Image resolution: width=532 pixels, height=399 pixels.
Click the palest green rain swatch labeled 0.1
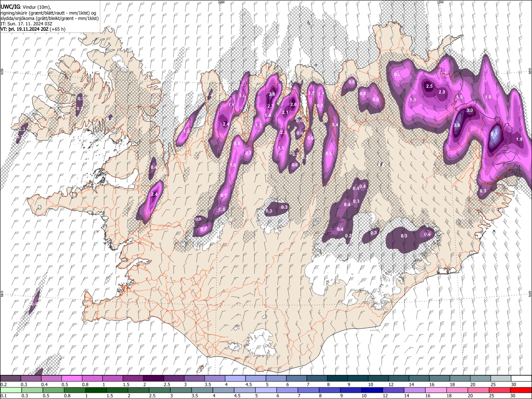pos(11,390)
